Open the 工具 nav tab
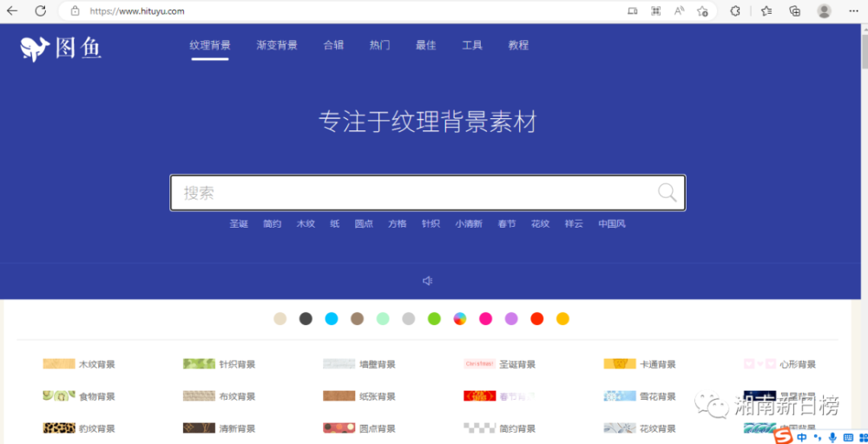 tap(472, 45)
